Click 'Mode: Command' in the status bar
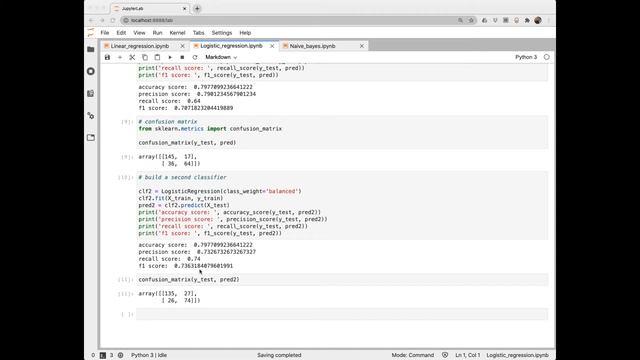The height and width of the screenshot is (360, 640). click(413, 355)
